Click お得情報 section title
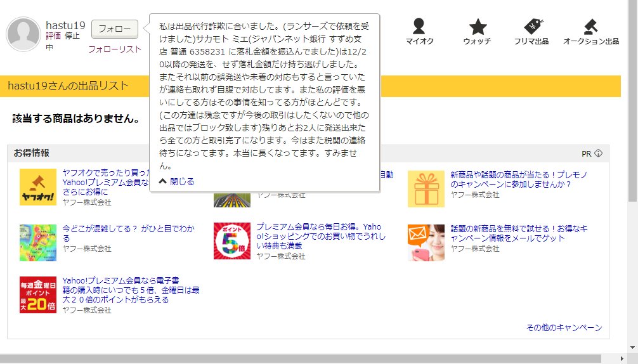Screen dimensions: 638x364 31,153
